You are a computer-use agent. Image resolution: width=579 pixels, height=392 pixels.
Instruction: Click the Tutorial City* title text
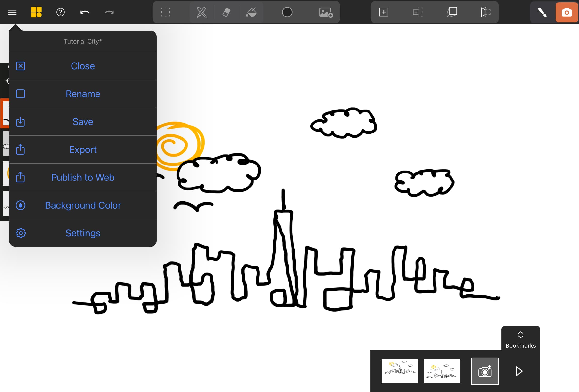click(83, 41)
